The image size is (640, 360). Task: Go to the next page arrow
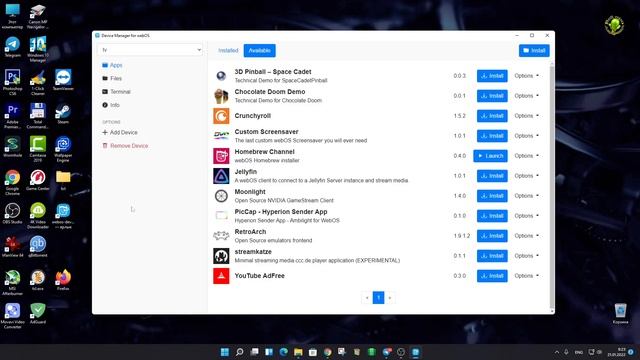coord(390,298)
